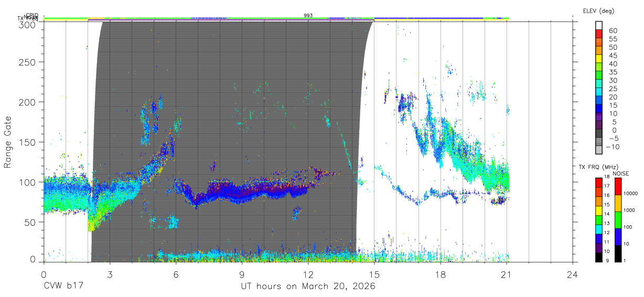Image resolution: width=644 pixels, height=297 pixels.
Task: Click the Range Gate tick label 200
Action: pos(28,102)
